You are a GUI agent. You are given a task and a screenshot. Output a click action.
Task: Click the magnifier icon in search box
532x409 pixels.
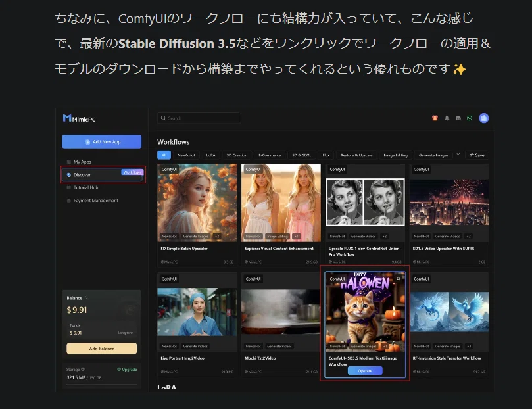163,118
